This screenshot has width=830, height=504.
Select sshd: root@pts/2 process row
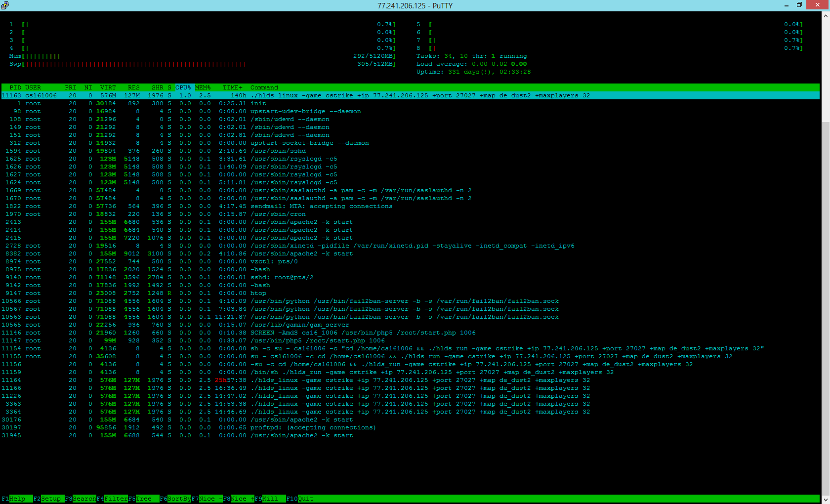point(410,277)
